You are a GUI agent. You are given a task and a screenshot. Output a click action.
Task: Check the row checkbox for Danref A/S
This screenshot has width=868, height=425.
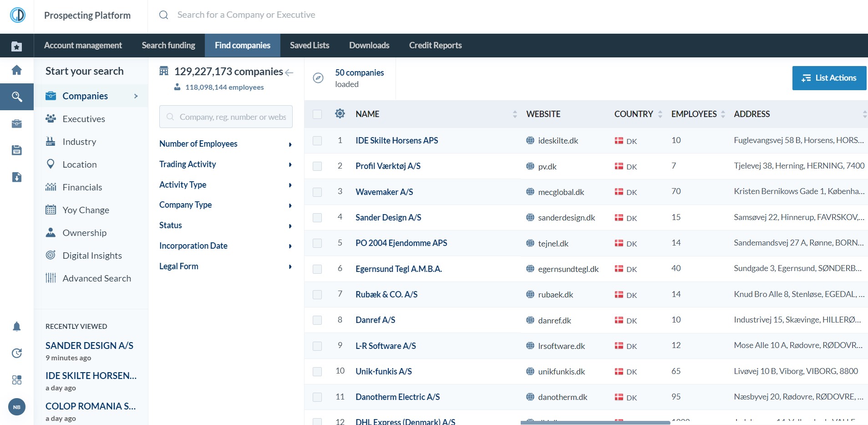coord(317,320)
